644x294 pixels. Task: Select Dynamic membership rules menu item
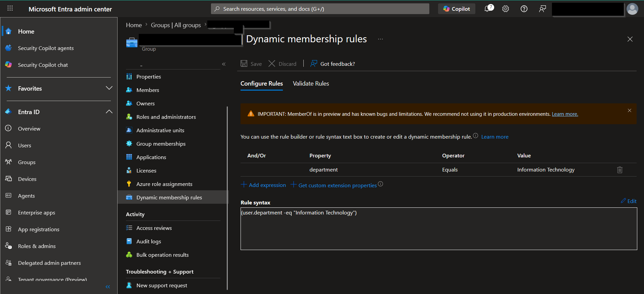pos(173,197)
